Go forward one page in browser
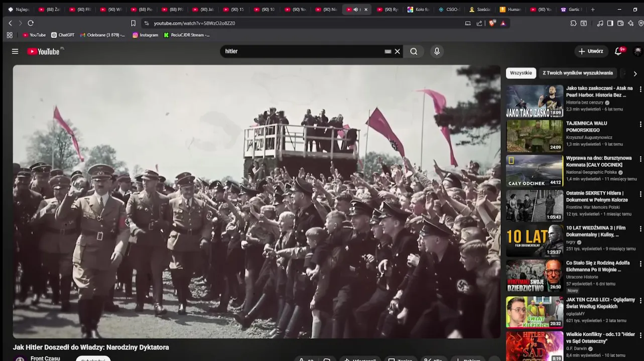This screenshot has width=644, height=361. pos(20,23)
